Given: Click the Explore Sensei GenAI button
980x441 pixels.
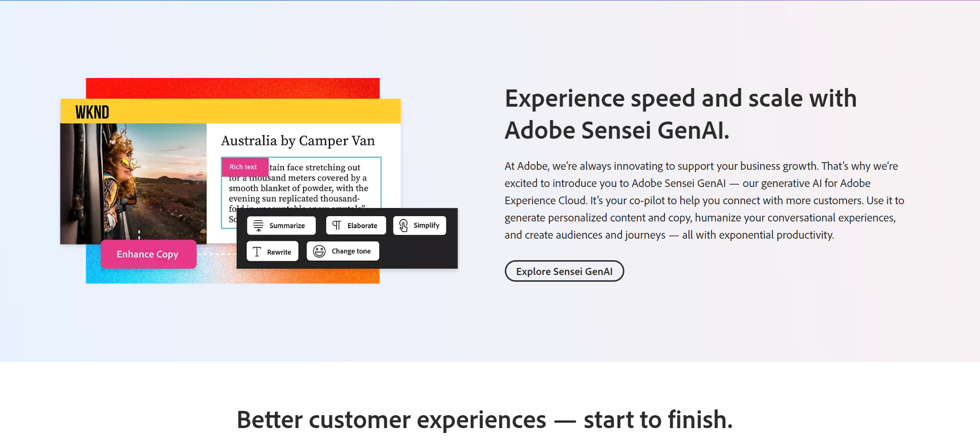Looking at the screenshot, I should pos(564,271).
